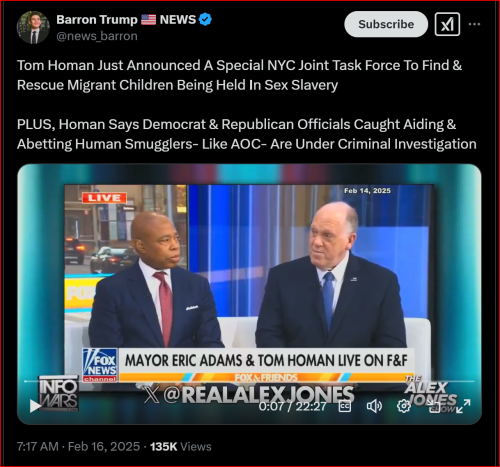Viewport: 500px width, 467px height.
Task: Open the 7:17 AM Feb 16, 2025 timestamp
Action: click(x=78, y=446)
